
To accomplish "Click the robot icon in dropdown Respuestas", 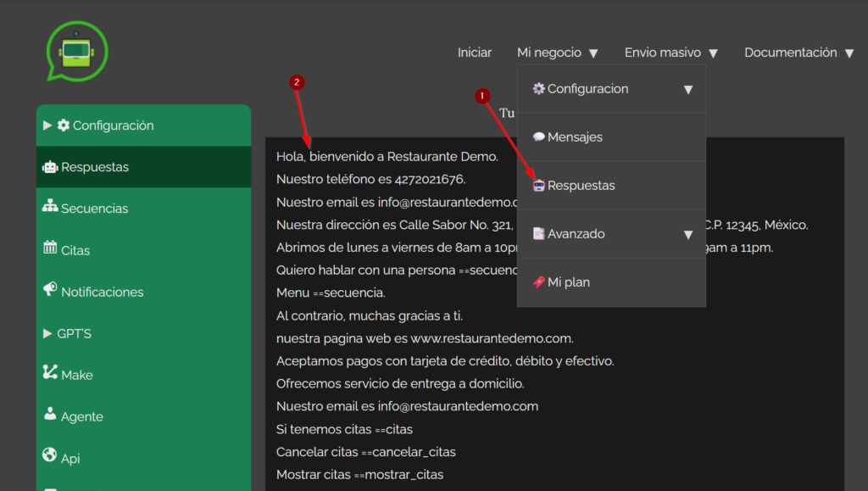I will 538,185.
